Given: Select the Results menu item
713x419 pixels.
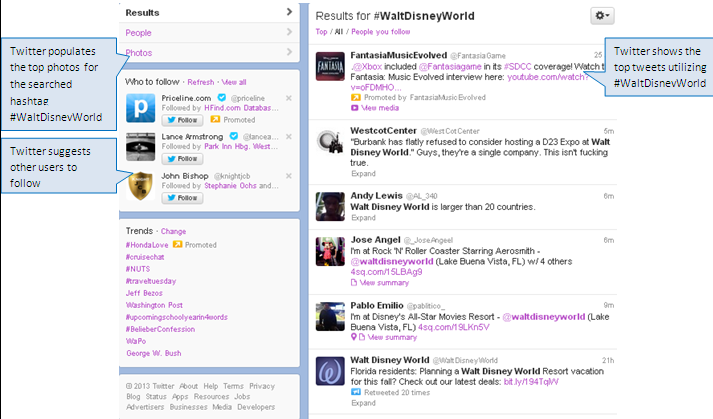Looking at the screenshot, I should pos(209,12).
